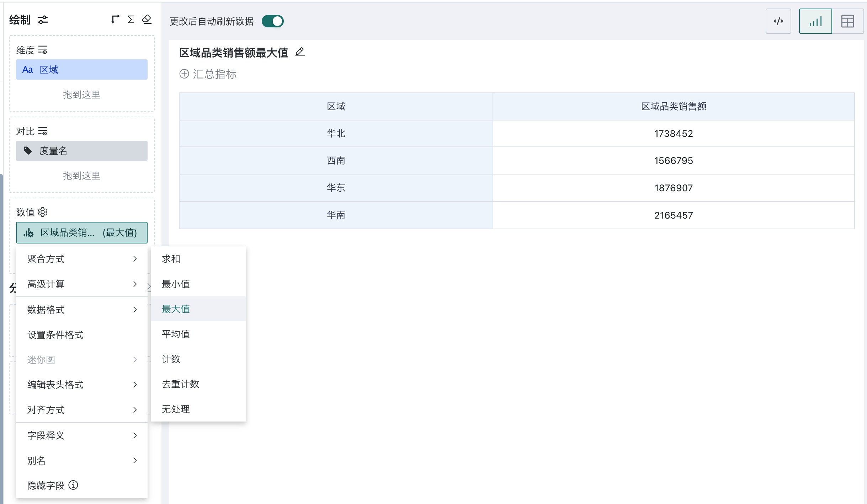Screen dimensions: 867x504
Task: Expand the 编辑表头格式 submenu
Action: [x=82, y=385]
